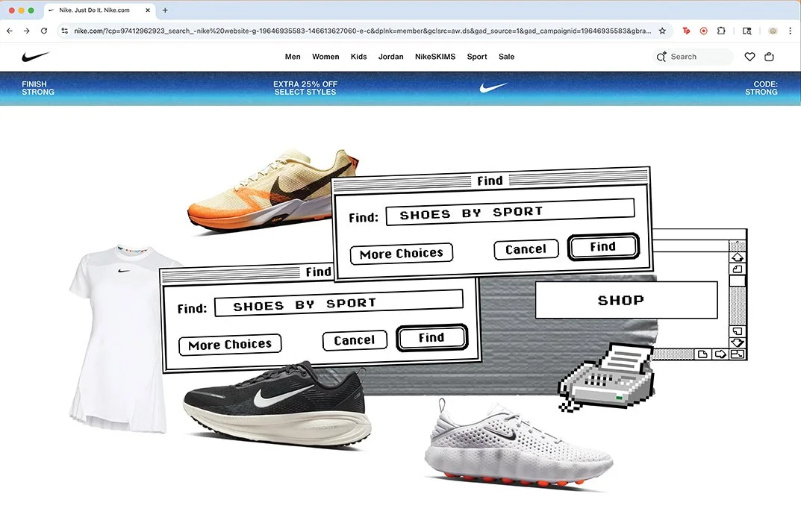Click the down arrow on the retro scrollbar
This screenshot has width=801, height=532.
point(738,344)
